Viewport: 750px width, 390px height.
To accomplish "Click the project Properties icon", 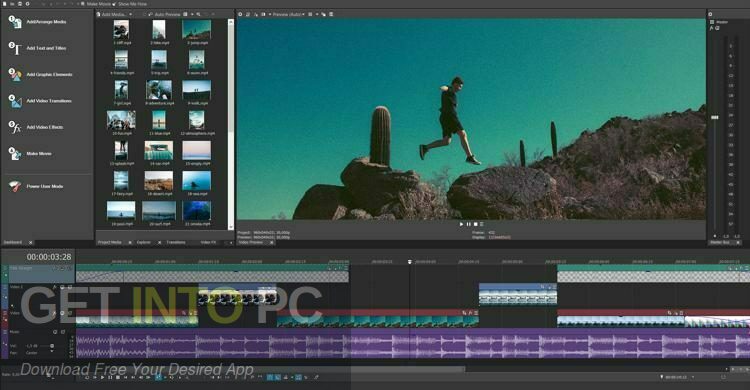I will click(x=27, y=4).
